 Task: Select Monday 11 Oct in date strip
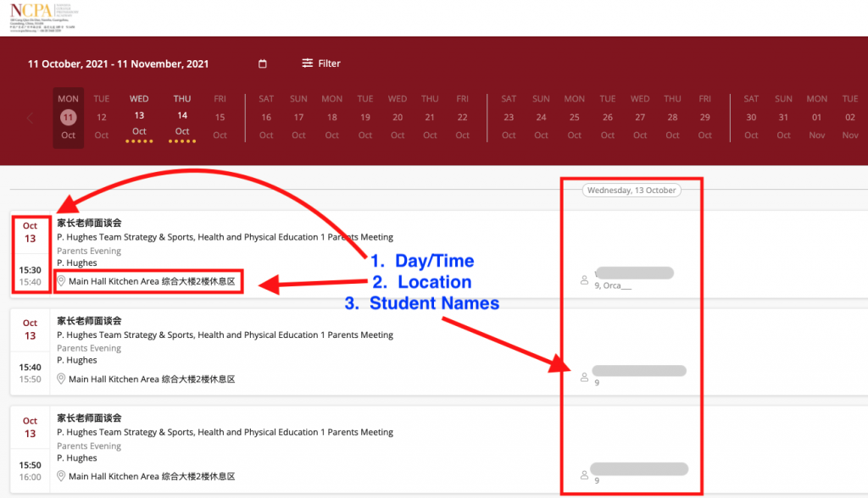tap(69, 117)
